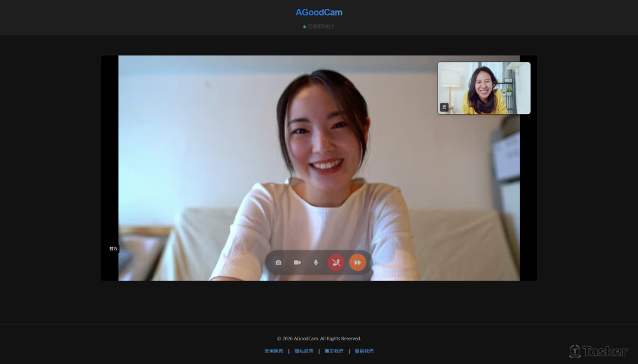This screenshot has width=638, height=364.
Task: Click the 已連接到對方 status text
Action: click(x=322, y=27)
